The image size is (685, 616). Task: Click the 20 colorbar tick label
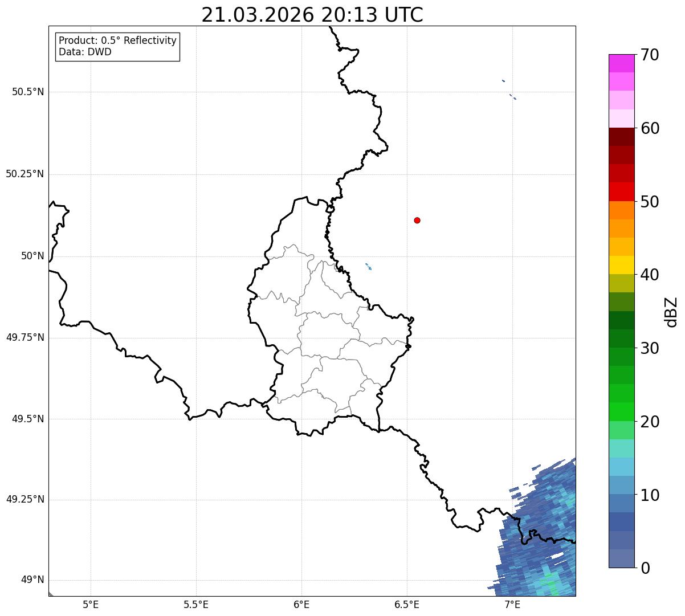pos(650,422)
